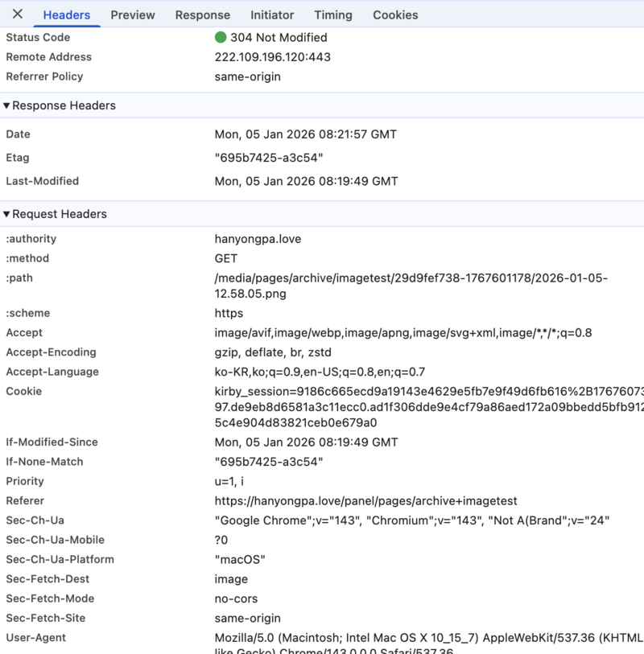
Task: Click the 304 Not Modified status text
Action: [279, 37]
